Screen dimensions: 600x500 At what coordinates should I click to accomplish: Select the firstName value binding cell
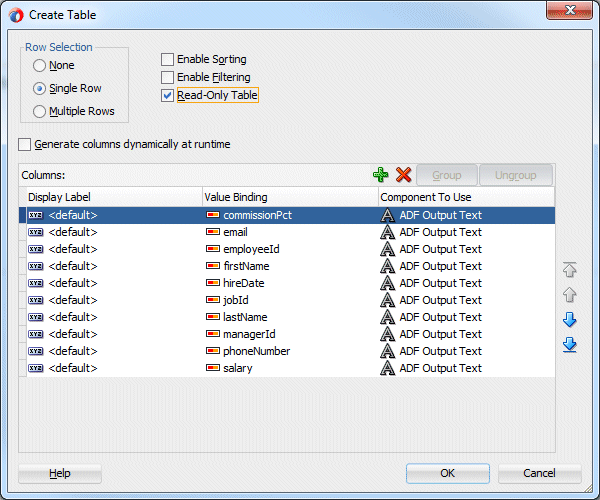coord(290,265)
